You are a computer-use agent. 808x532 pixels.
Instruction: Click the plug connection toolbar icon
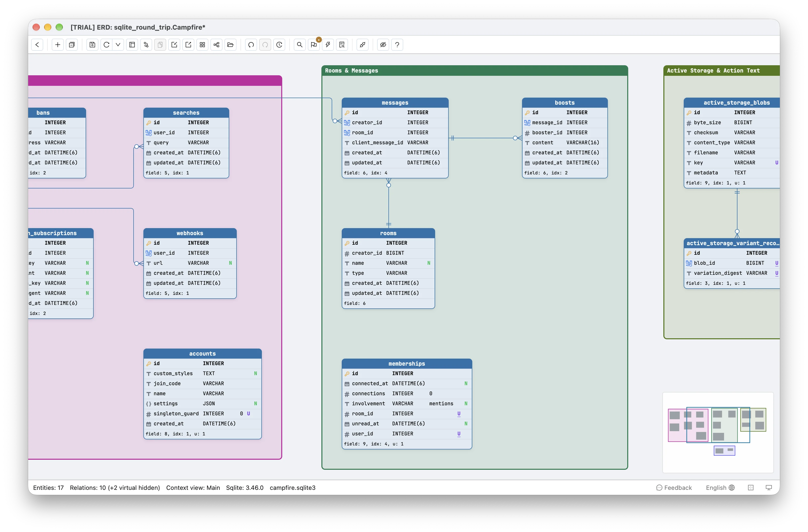coord(363,44)
